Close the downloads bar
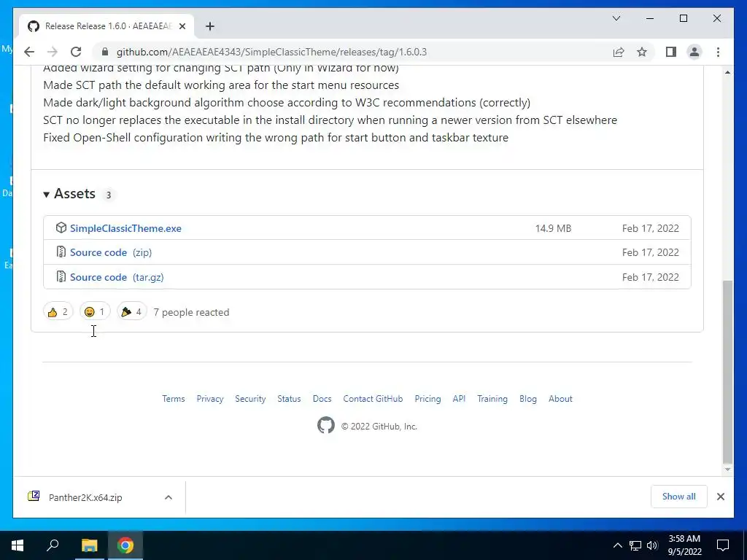This screenshot has width=747, height=560. point(720,497)
